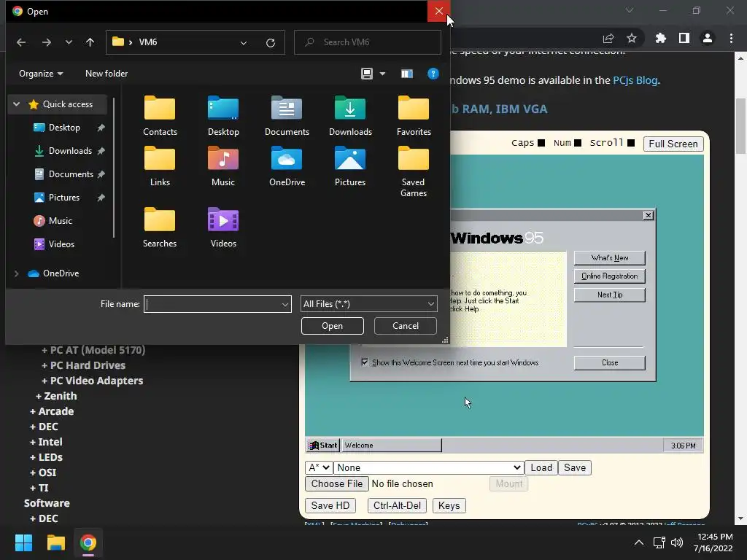The width and height of the screenshot is (747, 560).
Task: Unpin Downloads from Quick access
Action: pos(101,151)
